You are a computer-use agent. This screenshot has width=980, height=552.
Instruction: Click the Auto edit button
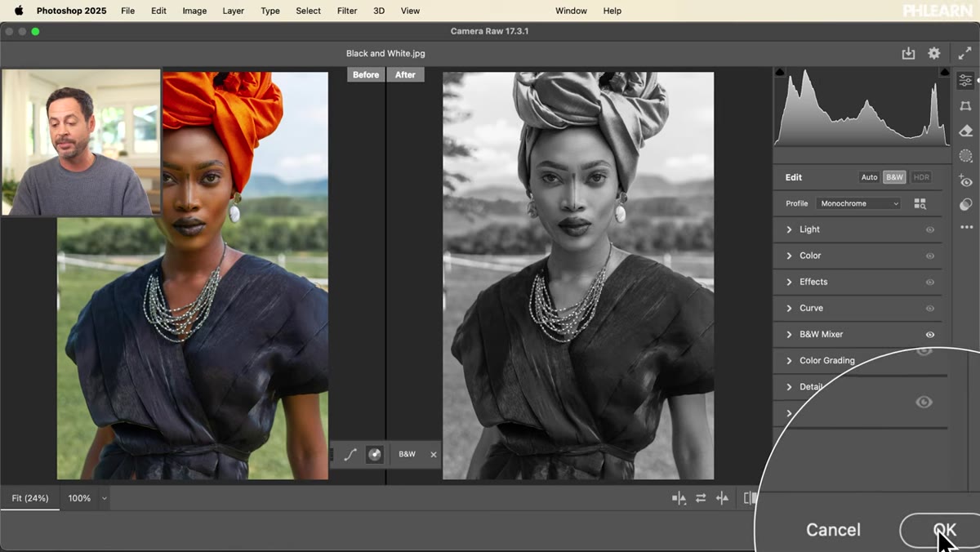[869, 177]
